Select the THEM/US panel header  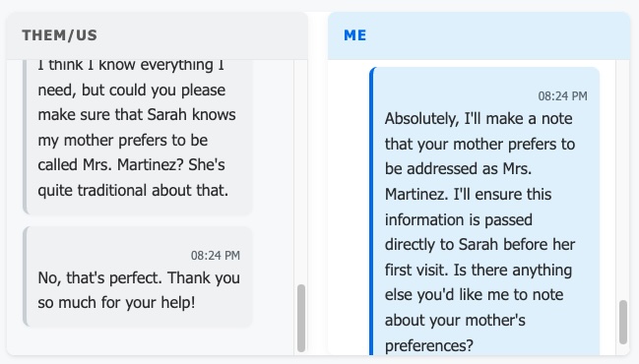pos(158,35)
